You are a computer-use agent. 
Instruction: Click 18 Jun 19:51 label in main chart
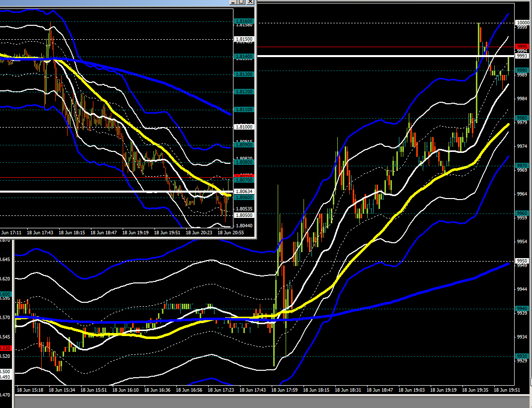click(507, 390)
